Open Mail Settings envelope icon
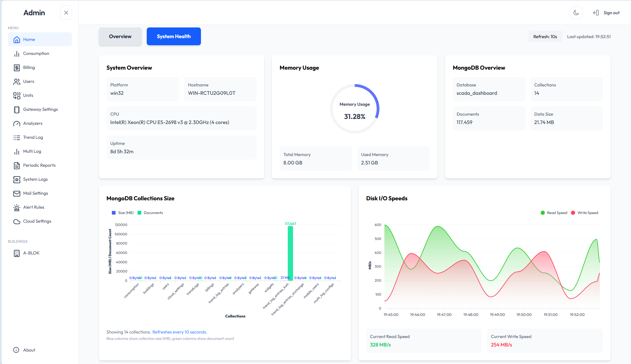631x364 pixels. [17, 193]
